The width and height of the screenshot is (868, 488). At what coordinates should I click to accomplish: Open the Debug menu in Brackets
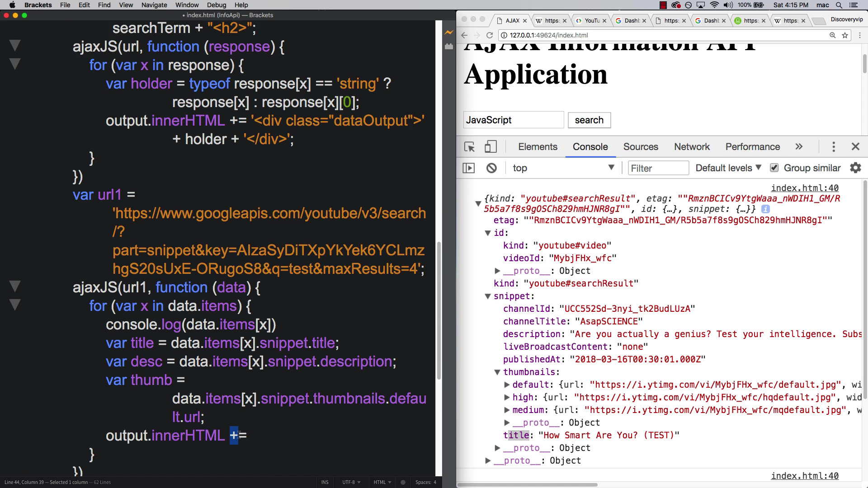[x=217, y=5]
